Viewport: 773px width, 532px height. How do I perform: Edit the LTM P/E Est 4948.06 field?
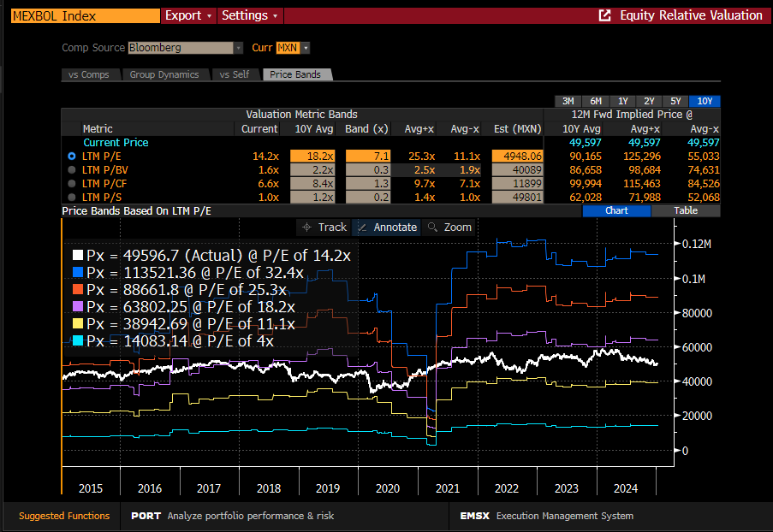coord(517,157)
